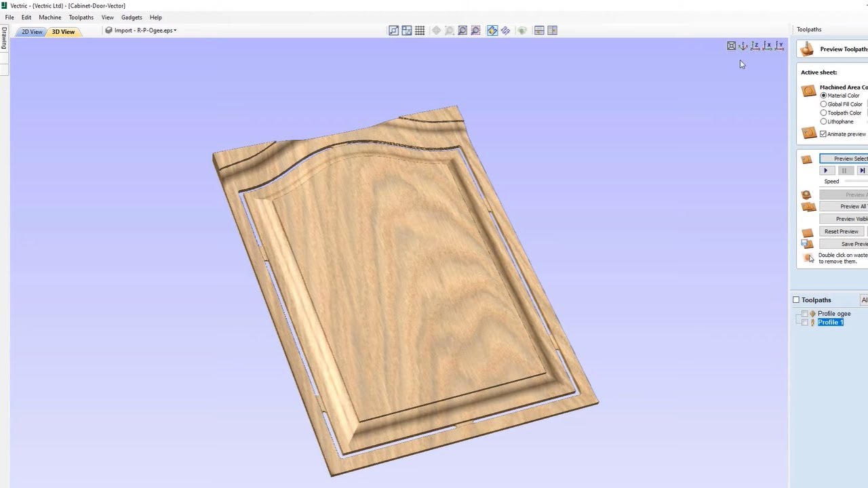View along Y axis icon
The width and height of the screenshot is (868, 488).
point(780,46)
